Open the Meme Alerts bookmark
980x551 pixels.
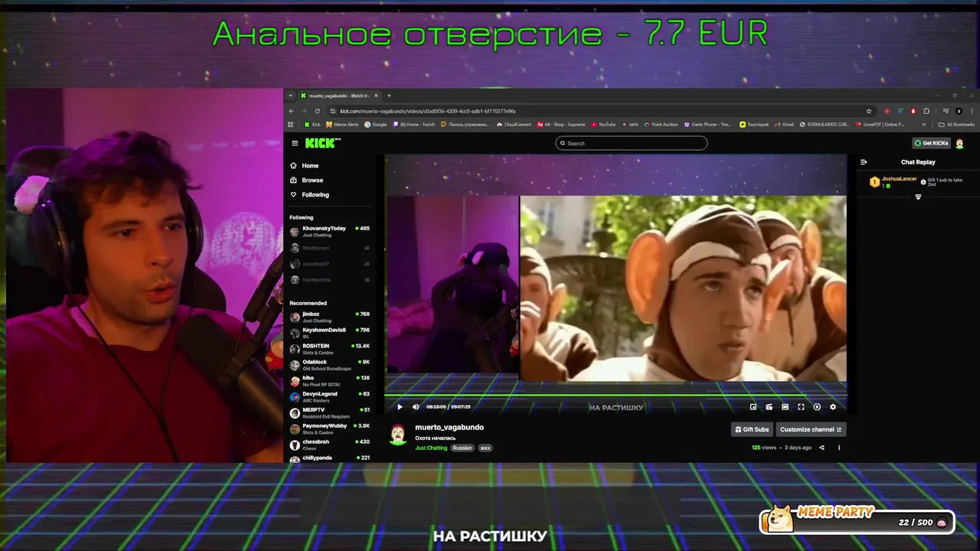[x=342, y=124]
